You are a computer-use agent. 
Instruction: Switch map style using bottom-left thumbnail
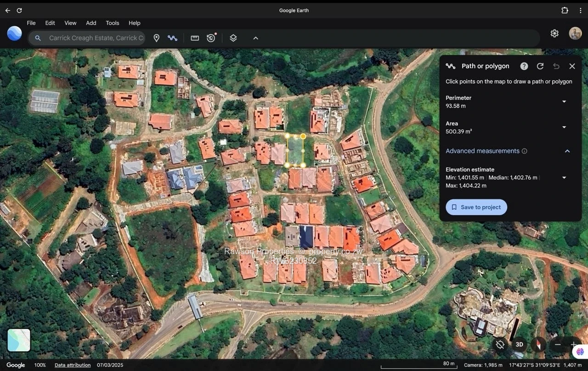[x=19, y=340]
